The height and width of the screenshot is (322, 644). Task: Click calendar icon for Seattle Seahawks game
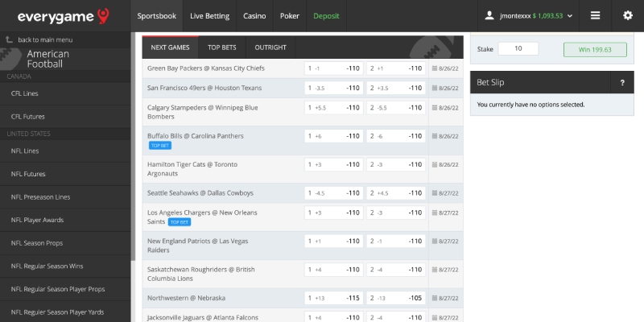435,193
